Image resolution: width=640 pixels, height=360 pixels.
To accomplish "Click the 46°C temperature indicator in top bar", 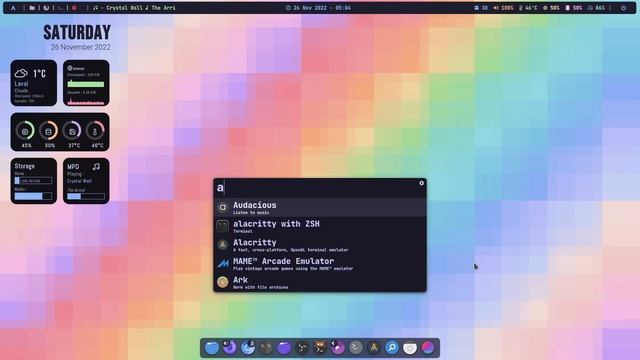I will pos(528,8).
